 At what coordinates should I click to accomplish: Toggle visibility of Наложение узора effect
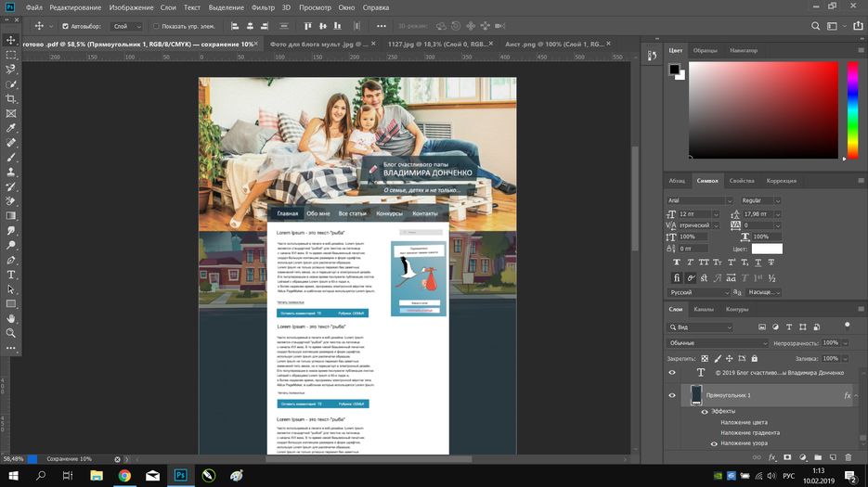[x=714, y=443]
